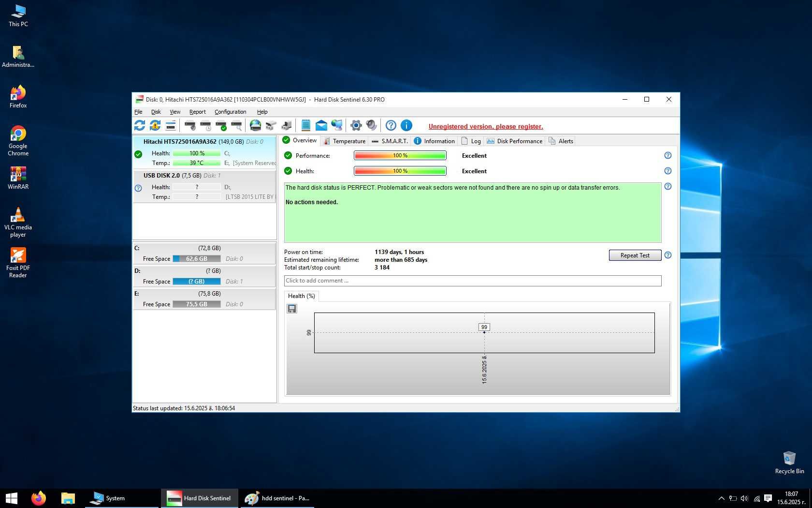The image size is (812, 508).
Task: Click the blue notepad report icon
Action: pyautogui.click(x=306, y=126)
